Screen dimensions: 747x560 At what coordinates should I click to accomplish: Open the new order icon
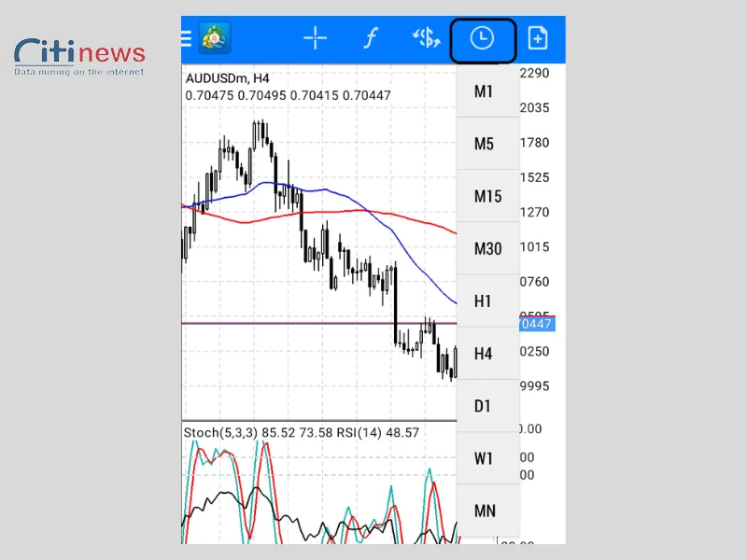pos(538,38)
